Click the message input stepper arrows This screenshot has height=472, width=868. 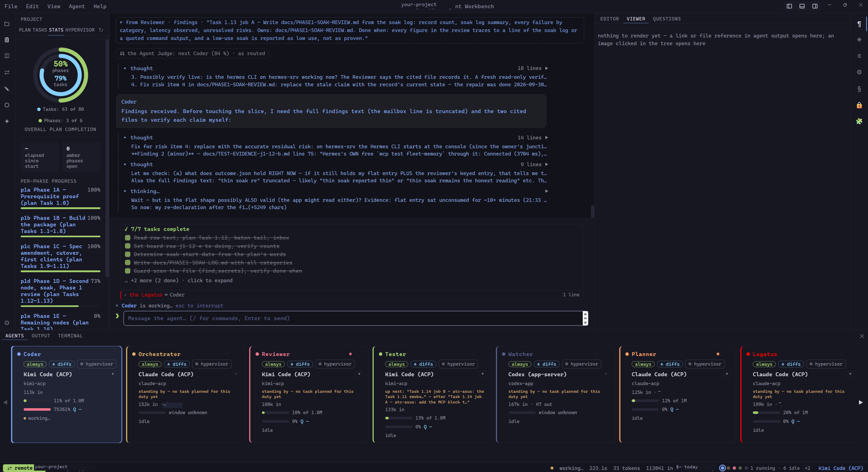pos(585,319)
